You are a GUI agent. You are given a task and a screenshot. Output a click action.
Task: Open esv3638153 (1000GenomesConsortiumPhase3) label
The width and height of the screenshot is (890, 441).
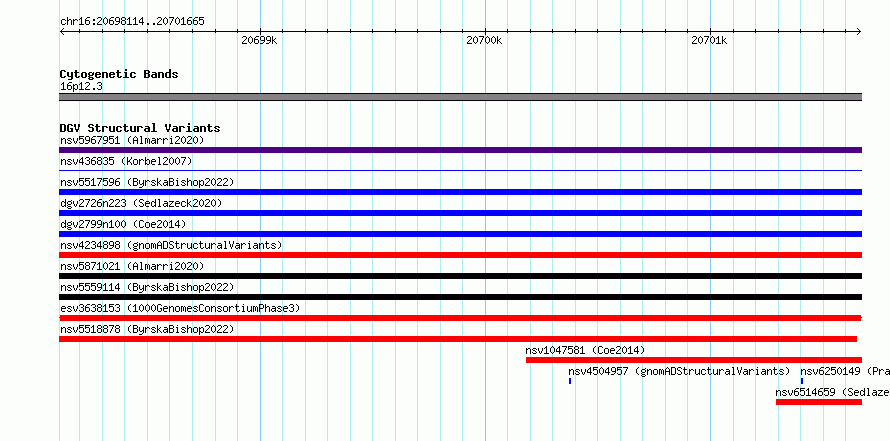[x=180, y=308]
